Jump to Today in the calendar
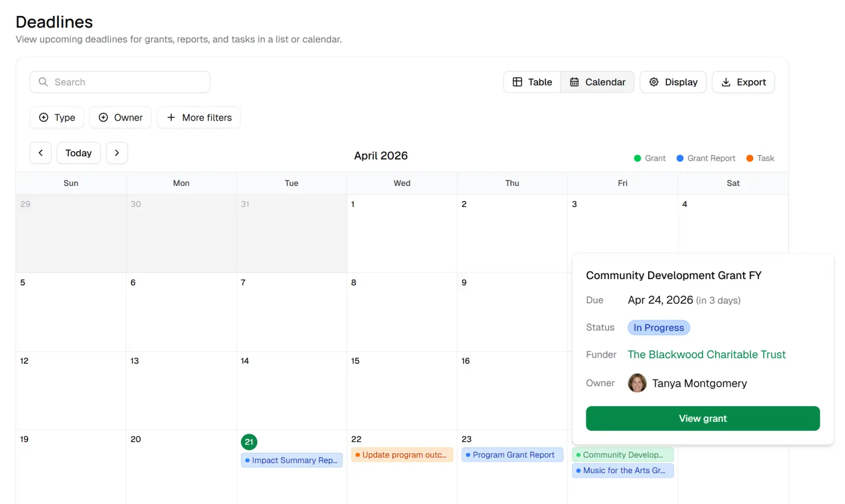The width and height of the screenshot is (845, 504). [79, 153]
